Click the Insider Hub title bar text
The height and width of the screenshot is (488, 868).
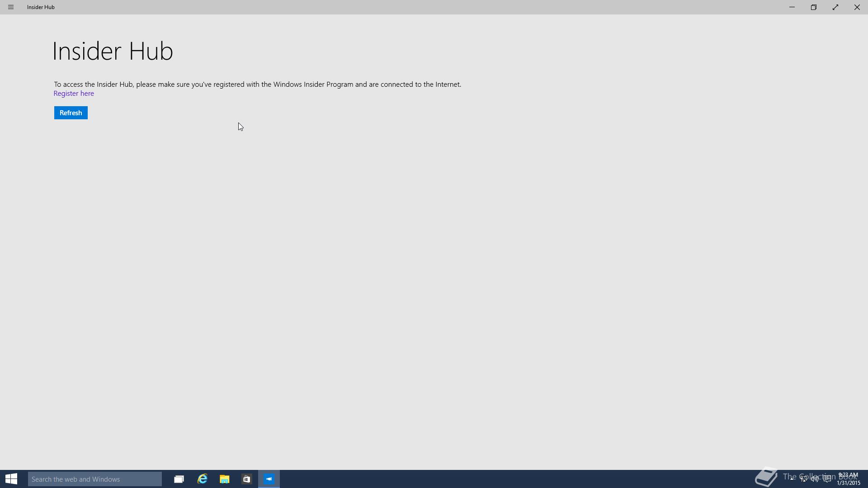(x=41, y=7)
